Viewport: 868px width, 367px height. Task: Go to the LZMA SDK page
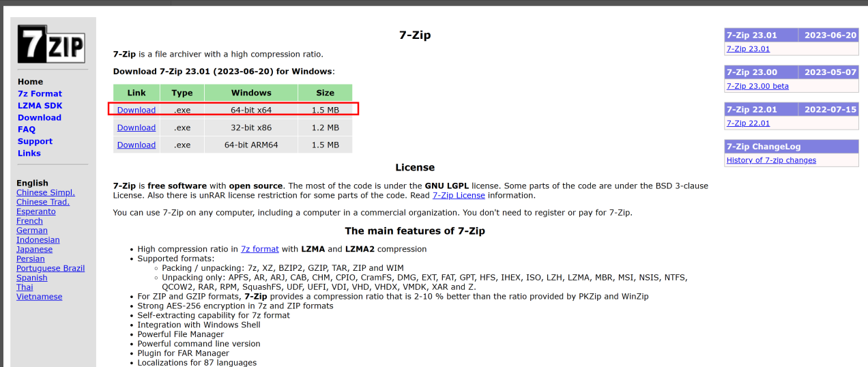(x=40, y=106)
